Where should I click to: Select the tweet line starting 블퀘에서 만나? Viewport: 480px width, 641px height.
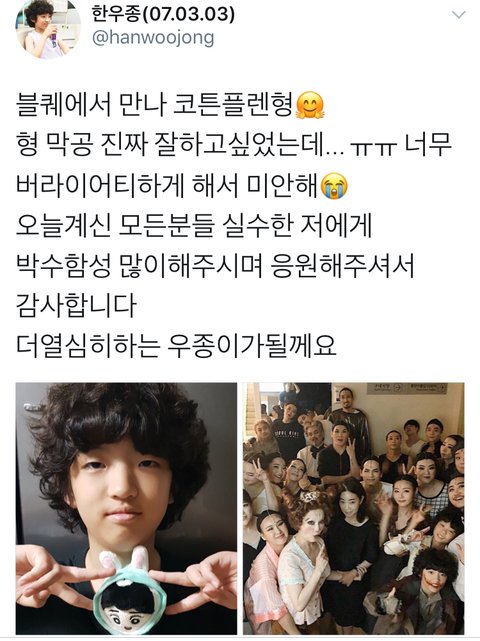170,105
